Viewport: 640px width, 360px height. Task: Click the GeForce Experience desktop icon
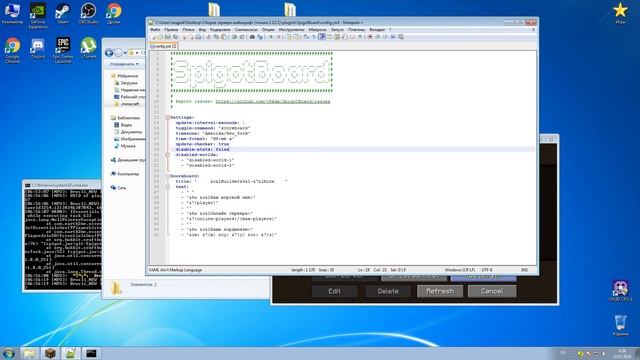[38, 15]
